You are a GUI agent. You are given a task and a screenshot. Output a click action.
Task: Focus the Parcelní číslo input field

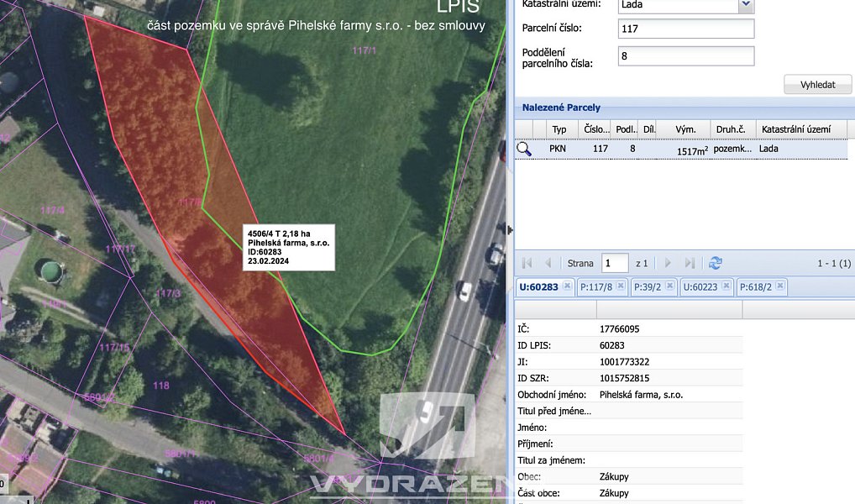(x=686, y=29)
